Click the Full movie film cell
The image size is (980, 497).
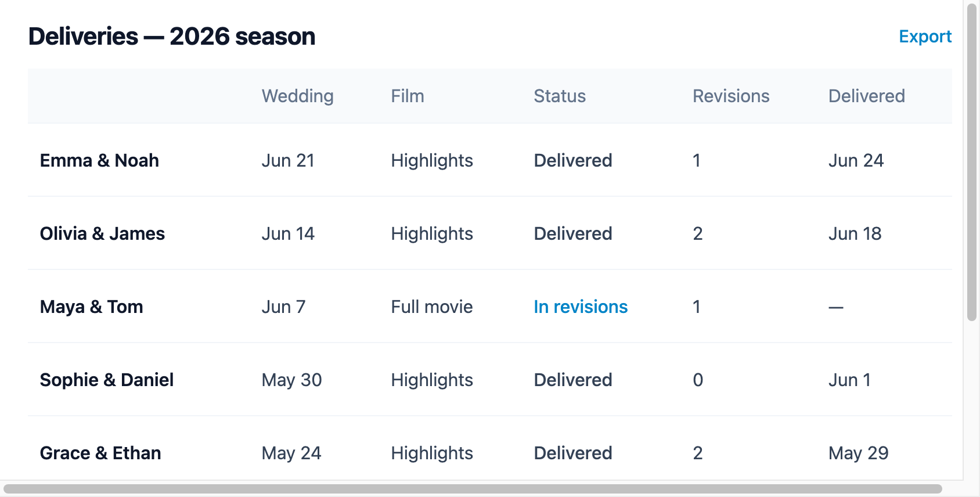pyautogui.click(x=432, y=307)
